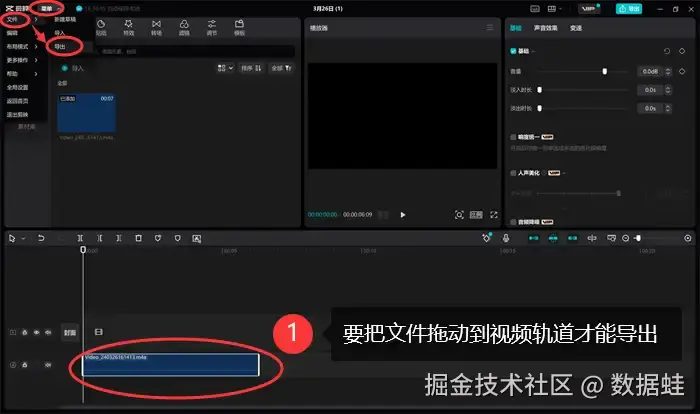Click the VIP badge in title bar
Image resolution: width=700 pixels, height=414 pixels.
589,9
